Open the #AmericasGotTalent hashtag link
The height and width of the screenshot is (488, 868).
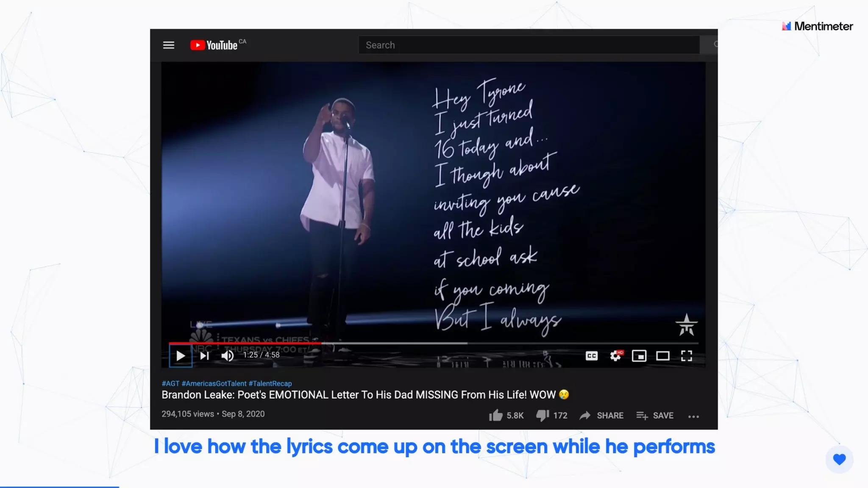click(214, 383)
